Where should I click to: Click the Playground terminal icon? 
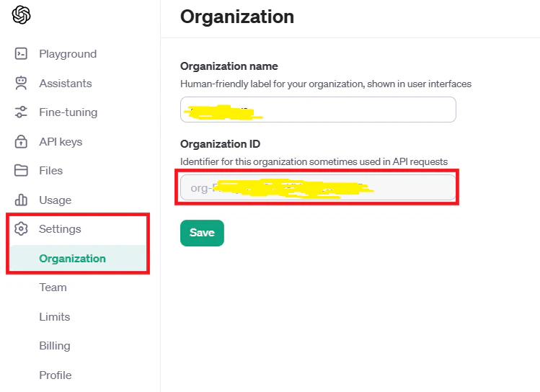(21, 54)
